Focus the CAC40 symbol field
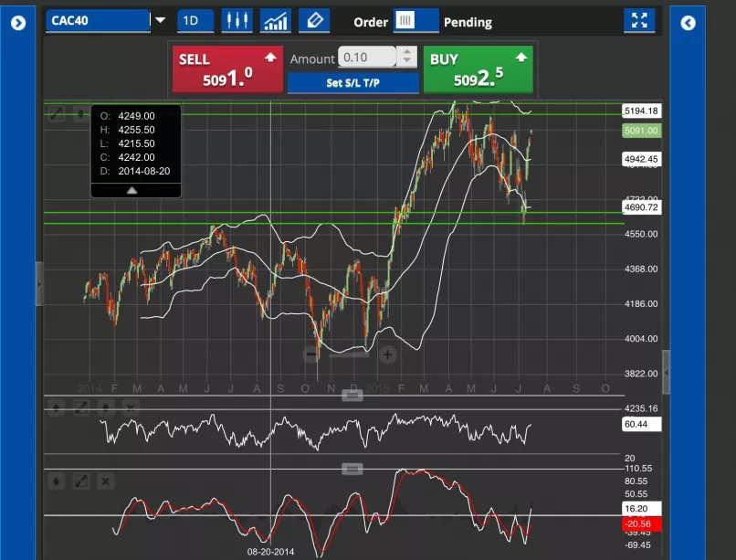Image resolution: width=736 pixels, height=560 pixels. 98,21
